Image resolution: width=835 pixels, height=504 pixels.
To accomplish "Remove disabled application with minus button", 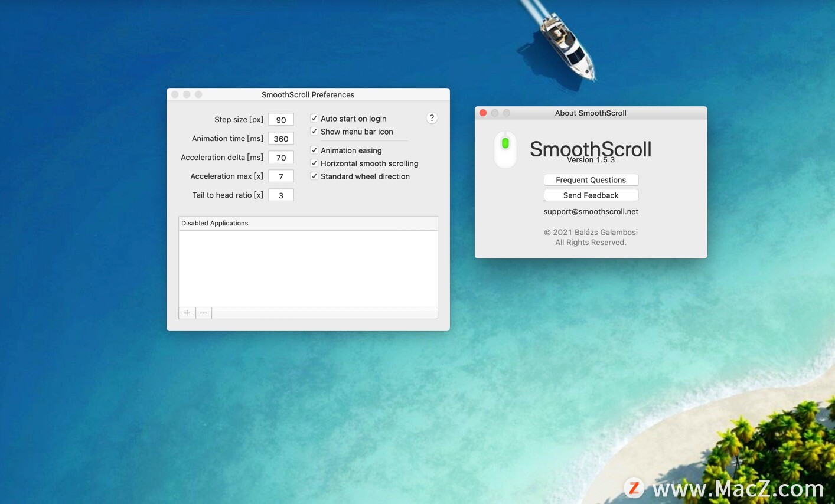I will (204, 313).
